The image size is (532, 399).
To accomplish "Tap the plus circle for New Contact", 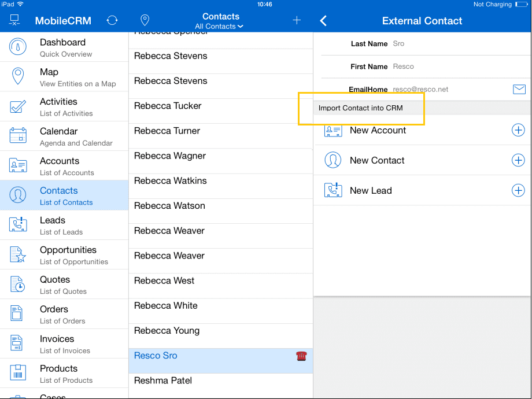I will pyautogui.click(x=518, y=160).
